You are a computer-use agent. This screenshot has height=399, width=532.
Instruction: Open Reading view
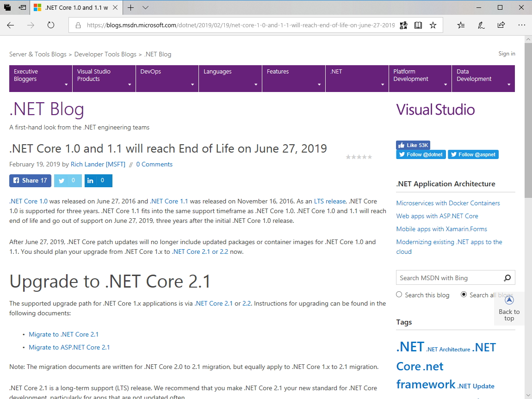(x=418, y=25)
